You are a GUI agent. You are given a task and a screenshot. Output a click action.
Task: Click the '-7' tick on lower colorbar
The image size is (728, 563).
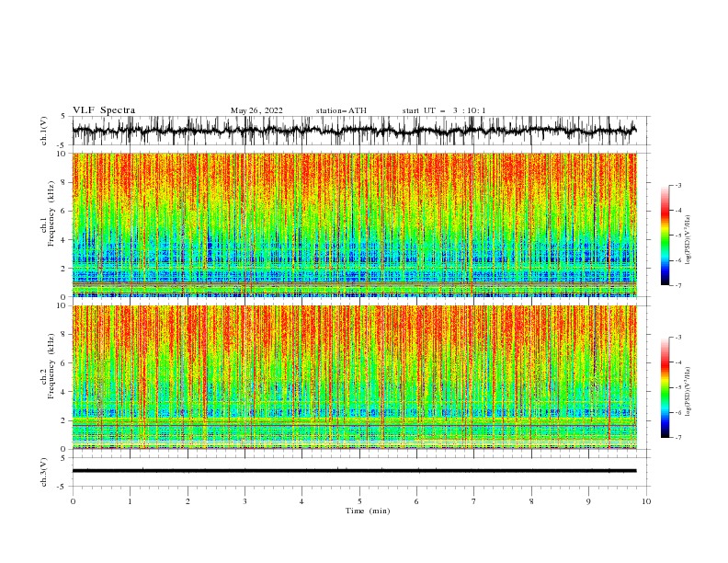[x=677, y=437]
